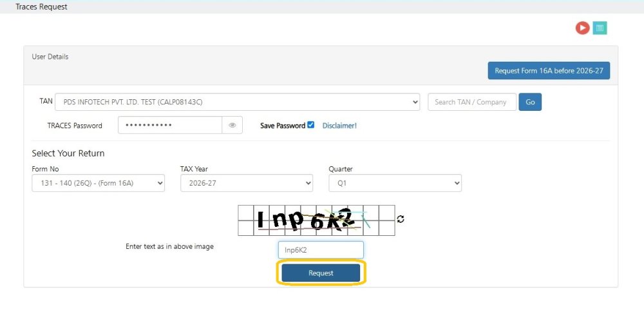Submit with the Request button

[321, 273]
